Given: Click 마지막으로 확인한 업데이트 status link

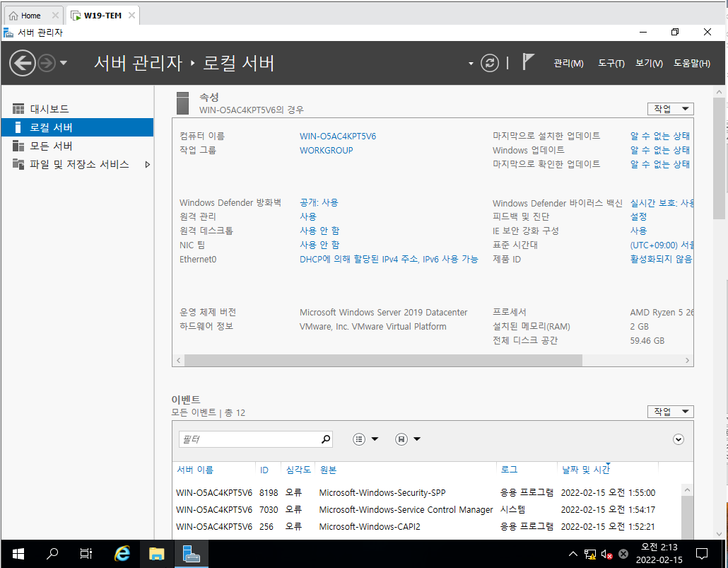Looking at the screenshot, I should [659, 163].
